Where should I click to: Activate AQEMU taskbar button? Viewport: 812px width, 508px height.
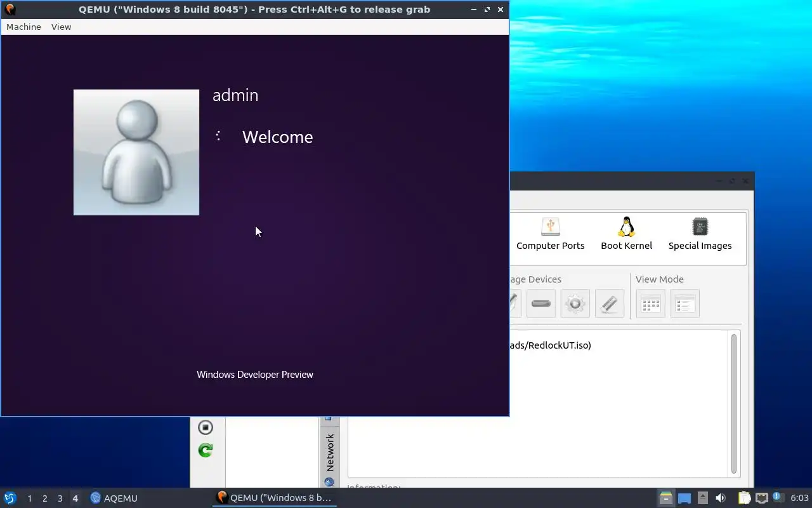pos(114,498)
